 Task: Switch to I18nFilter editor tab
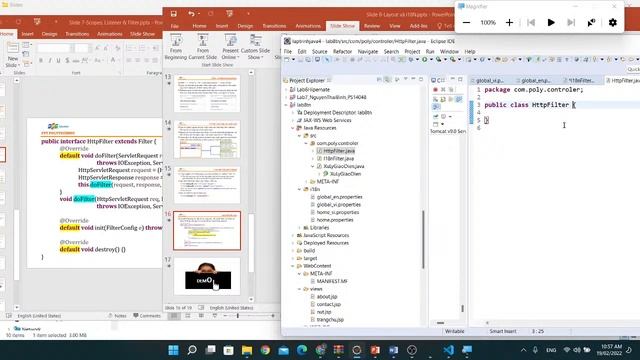point(581,81)
